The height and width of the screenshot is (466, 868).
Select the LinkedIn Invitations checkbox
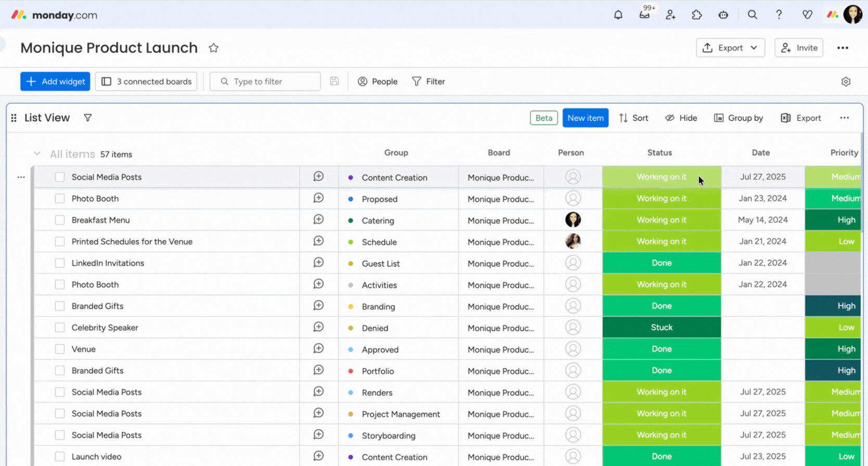coord(60,263)
